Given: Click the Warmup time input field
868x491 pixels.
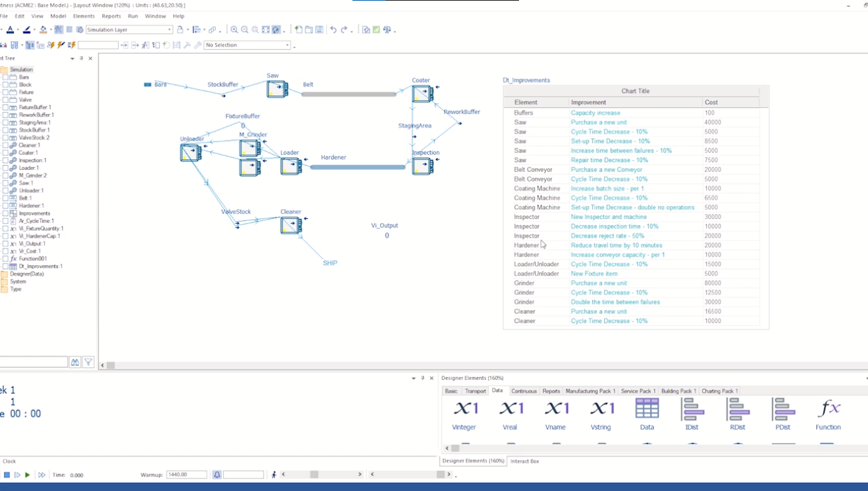Looking at the screenshot, I should click(186, 474).
